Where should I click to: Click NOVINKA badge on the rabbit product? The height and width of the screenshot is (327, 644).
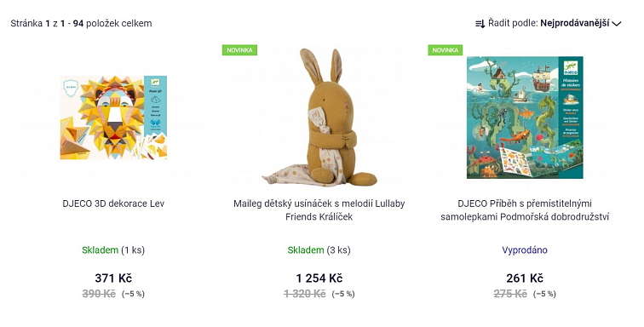pyautogui.click(x=239, y=50)
